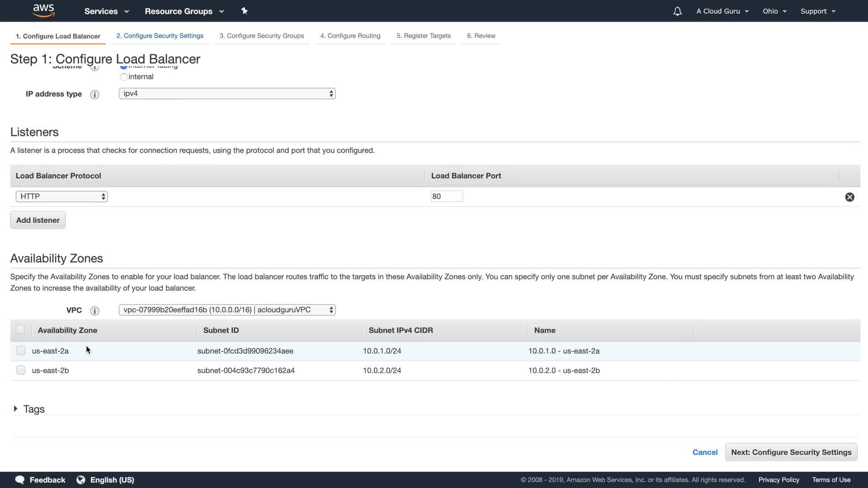Open the VPC selection dropdown
The width and height of the screenshot is (868, 488).
click(x=227, y=310)
